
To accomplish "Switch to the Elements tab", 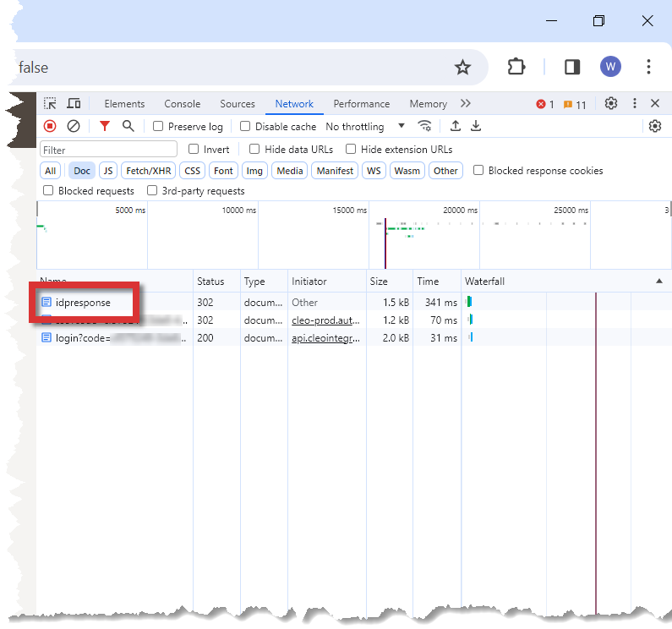I will point(125,104).
